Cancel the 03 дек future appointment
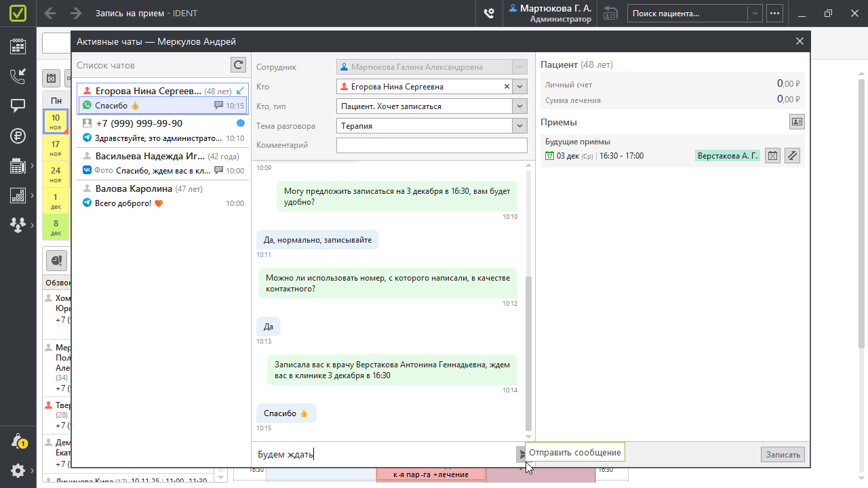Viewport: 868px width, 488px height. 772,156
